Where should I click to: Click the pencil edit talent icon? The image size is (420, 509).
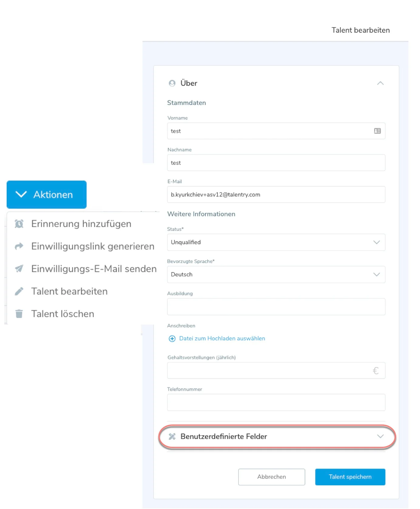coord(19,291)
